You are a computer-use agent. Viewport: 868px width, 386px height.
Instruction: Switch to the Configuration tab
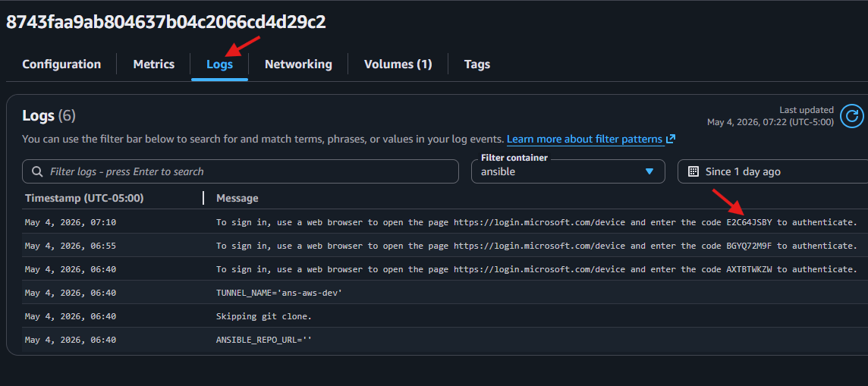[x=61, y=64]
